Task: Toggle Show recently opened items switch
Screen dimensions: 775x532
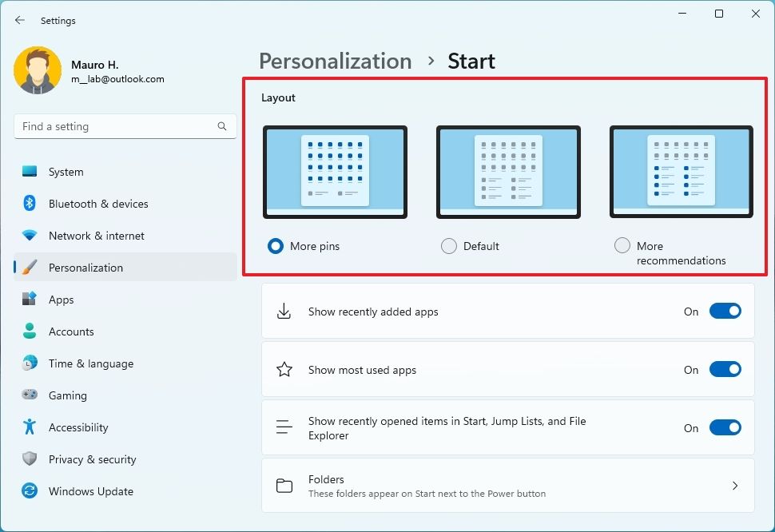Action: 725,428
